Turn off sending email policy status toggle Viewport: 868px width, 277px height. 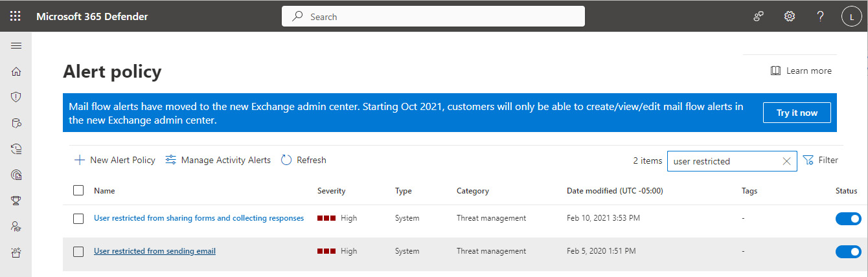pyautogui.click(x=848, y=252)
